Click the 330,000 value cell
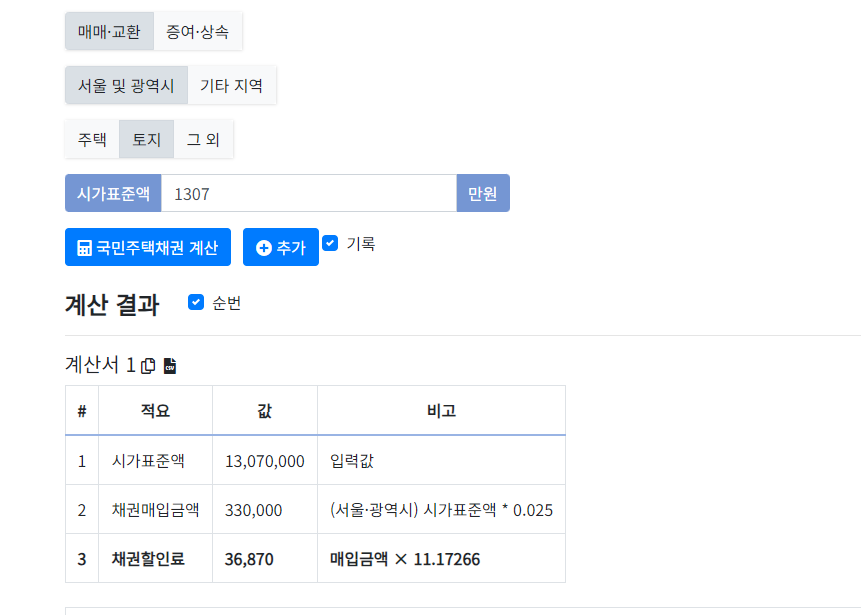 [265, 509]
